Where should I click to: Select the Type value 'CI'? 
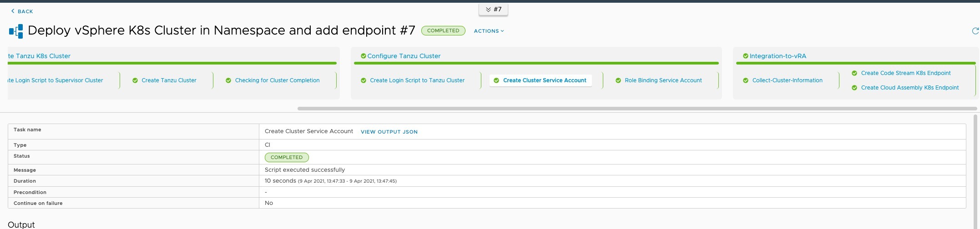pos(268,145)
